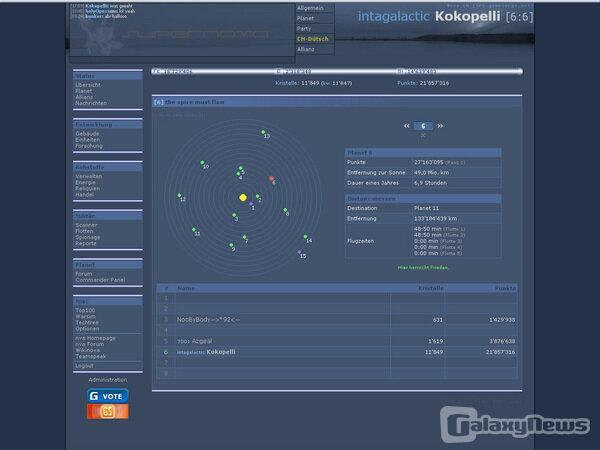Click the green planet 5 dot
The image size is (600, 450).
pyautogui.click(x=241, y=168)
